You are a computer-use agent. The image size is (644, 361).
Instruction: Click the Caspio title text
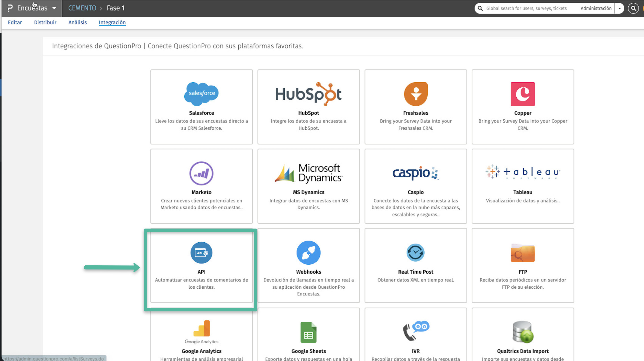pos(416,192)
